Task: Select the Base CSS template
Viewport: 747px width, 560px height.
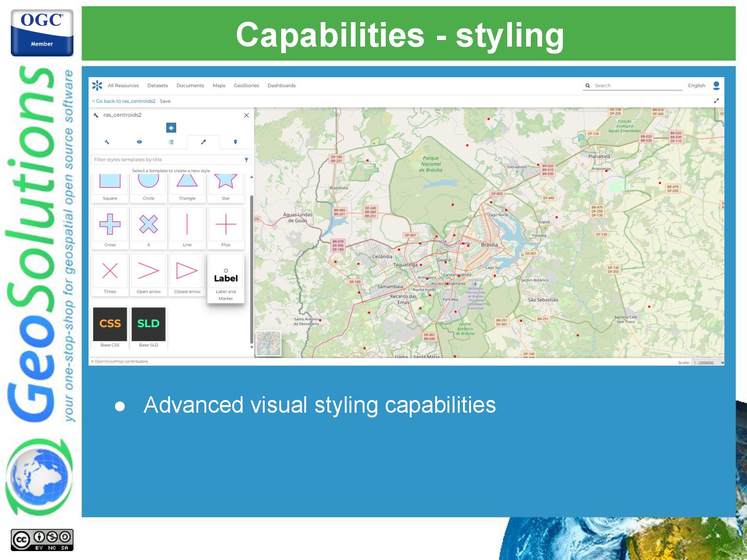Action: (110, 328)
